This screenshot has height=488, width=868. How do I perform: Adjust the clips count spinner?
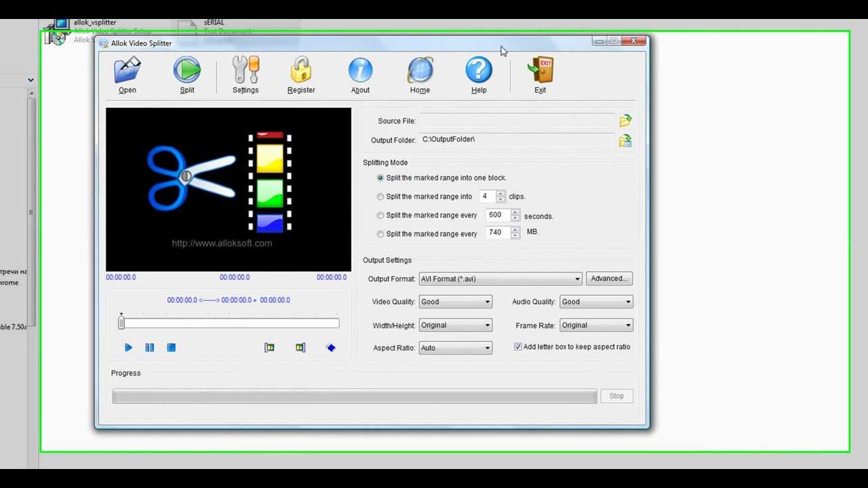click(500, 197)
